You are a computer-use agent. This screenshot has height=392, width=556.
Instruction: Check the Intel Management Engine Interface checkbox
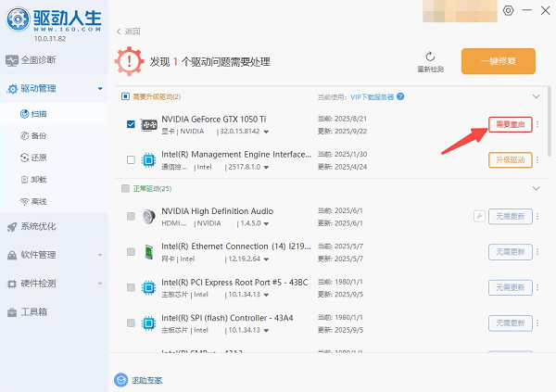[131, 160]
